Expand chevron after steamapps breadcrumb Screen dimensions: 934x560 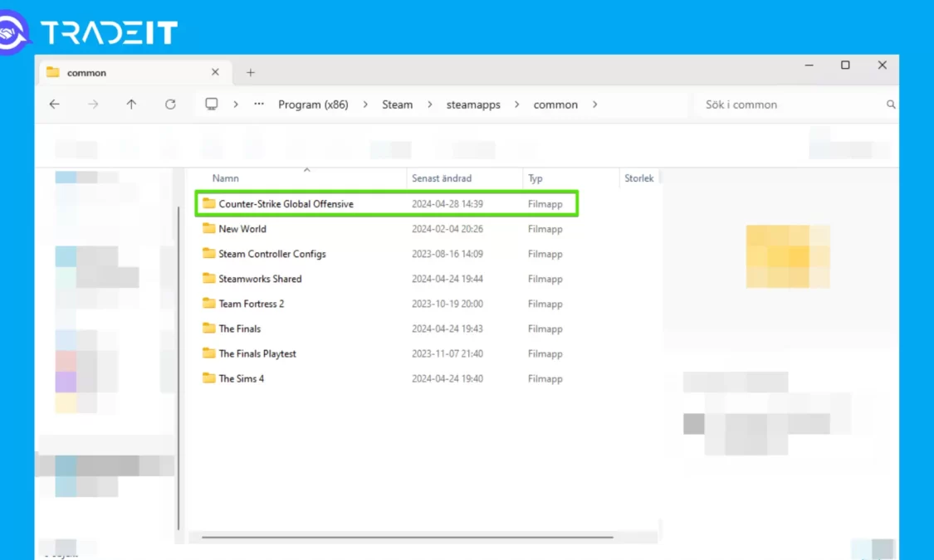(516, 105)
